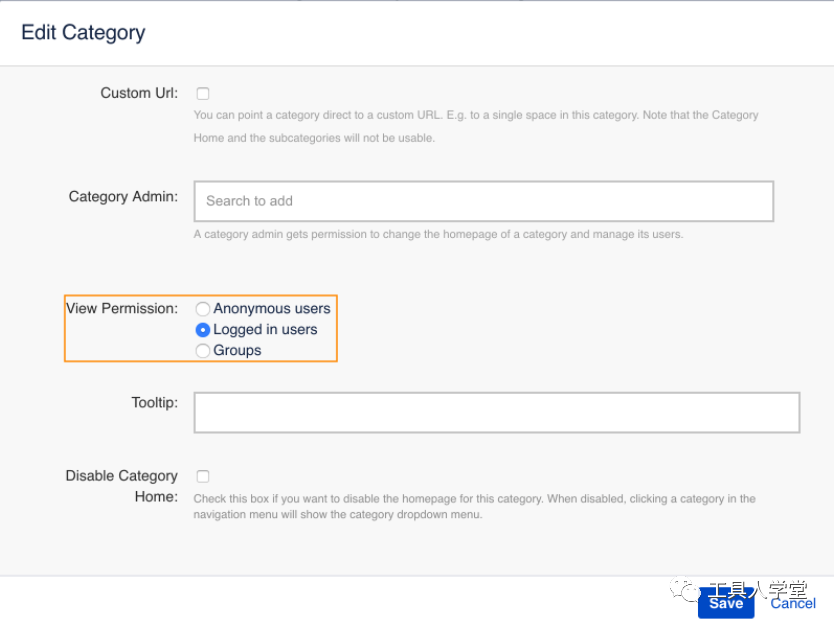Enable the Custom Url checkbox

point(203,94)
